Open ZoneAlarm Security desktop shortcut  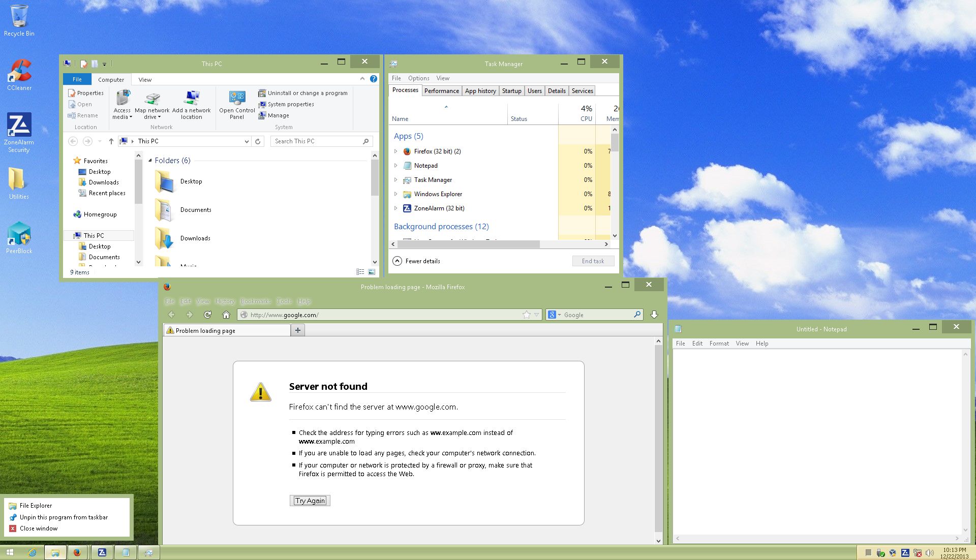[x=19, y=132]
